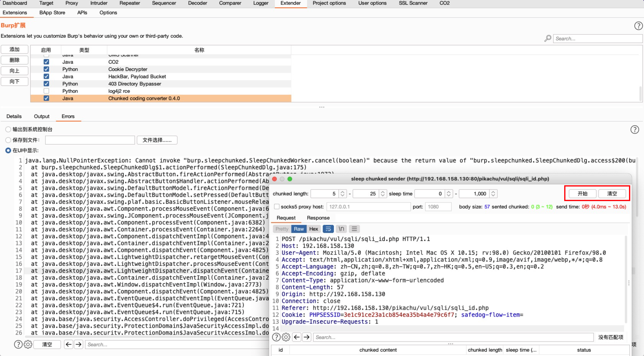Click 文件选择 file chooser button

[x=157, y=140]
